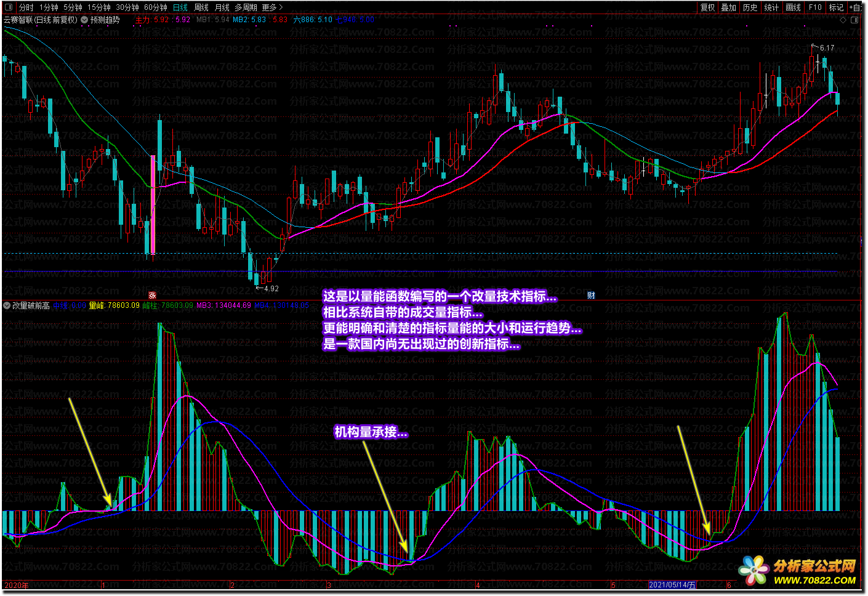Toggle the right side panel icon
This screenshot has width=868, height=596.
click(x=854, y=20)
